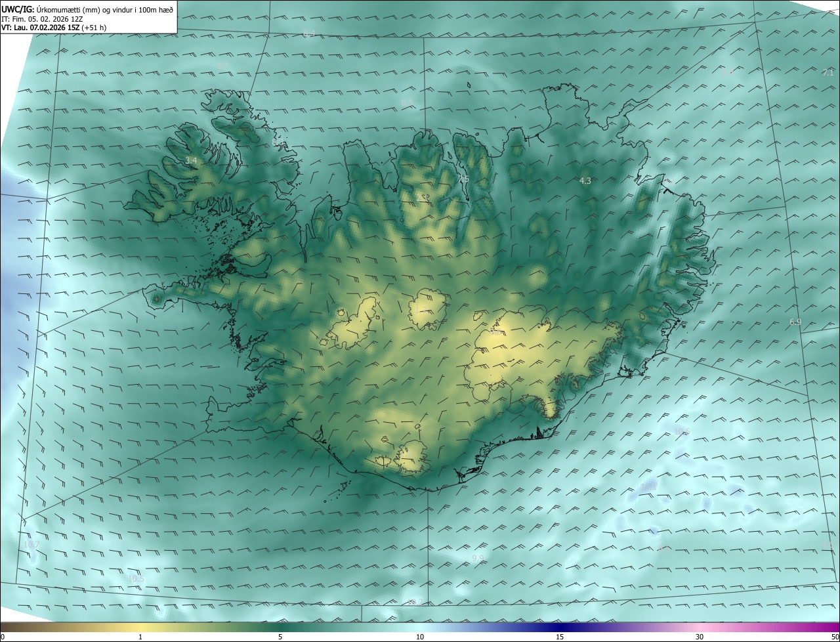Click the 6.9 value off the east coast
This screenshot has height=642, width=840.
795,322
